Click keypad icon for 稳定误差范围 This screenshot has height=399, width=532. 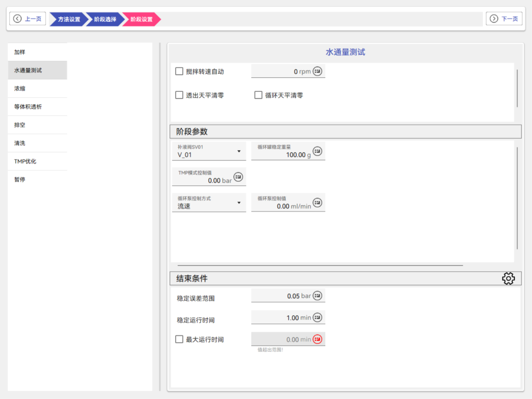point(317,296)
